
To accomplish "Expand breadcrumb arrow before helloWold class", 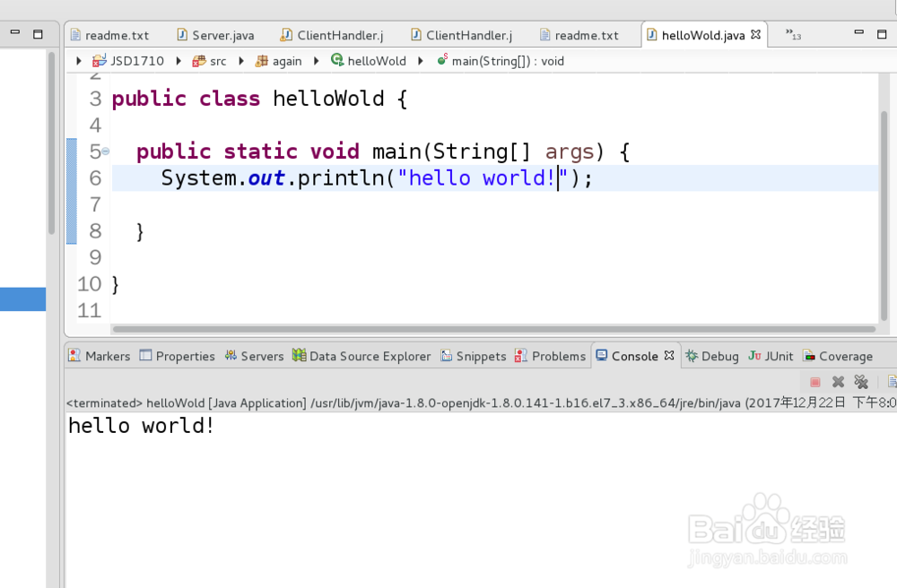I will pos(316,61).
